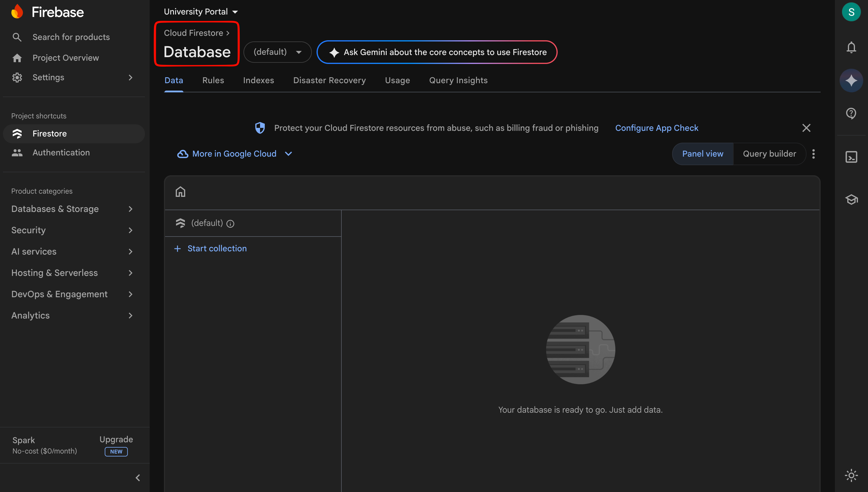Open notifications bell

click(x=851, y=47)
